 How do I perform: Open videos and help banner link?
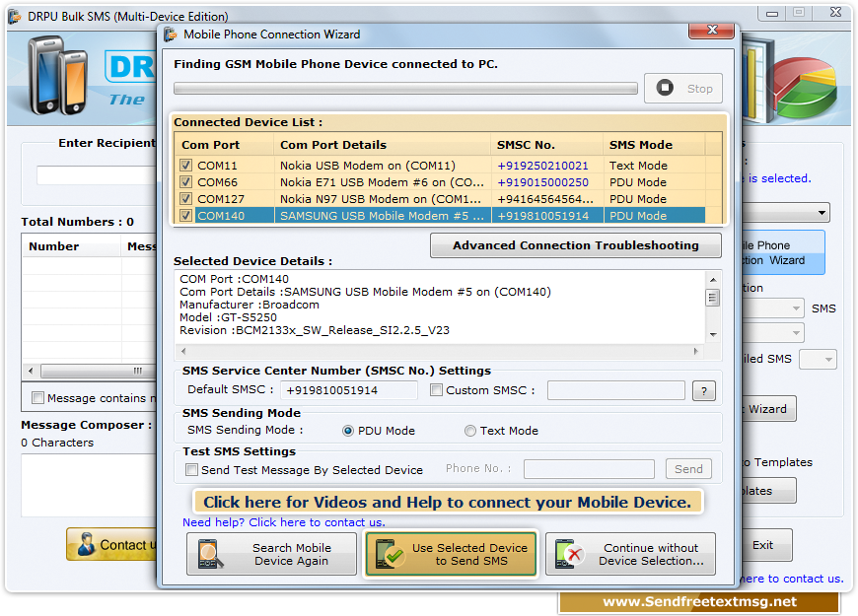[x=448, y=502]
